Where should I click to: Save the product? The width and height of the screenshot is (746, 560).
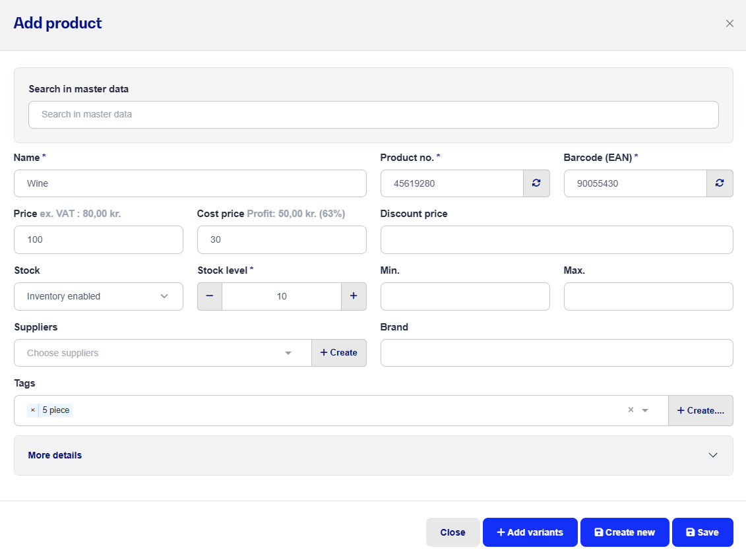pos(702,532)
